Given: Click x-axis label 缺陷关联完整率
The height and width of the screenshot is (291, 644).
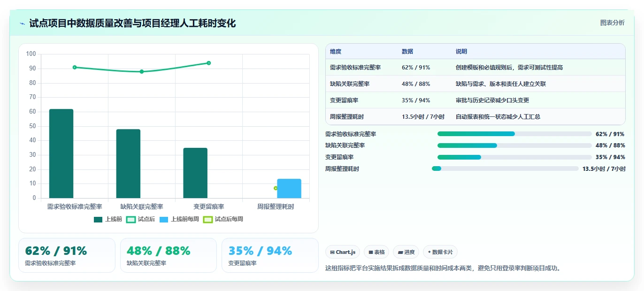Looking at the screenshot, I should coord(142,207).
